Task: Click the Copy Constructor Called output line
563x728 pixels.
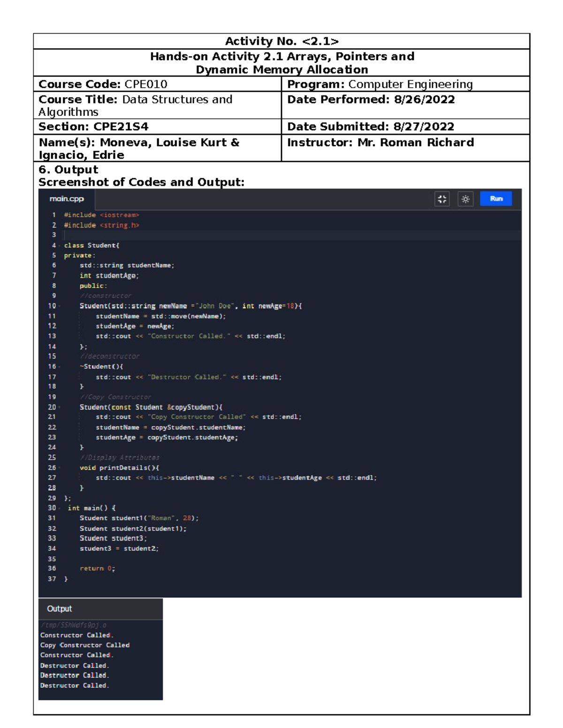Action: (x=85, y=645)
